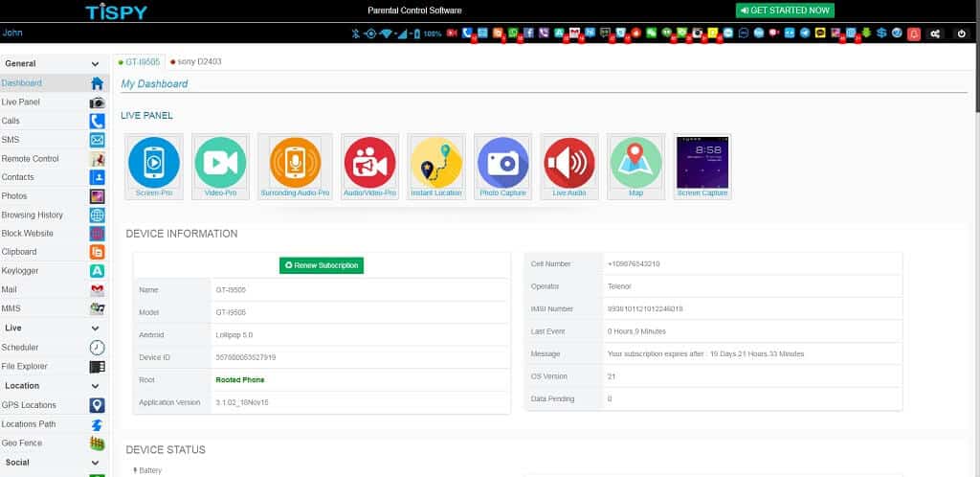This screenshot has height=477, width=980.
Task: Click the Calls phone icon in sidebar
Action: [x=97, y=121]
